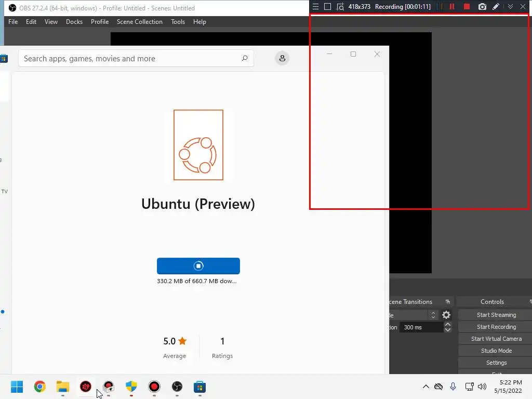Stop the recording with the red square
This screenshot has height=399, width=532.
coord(467,6)
